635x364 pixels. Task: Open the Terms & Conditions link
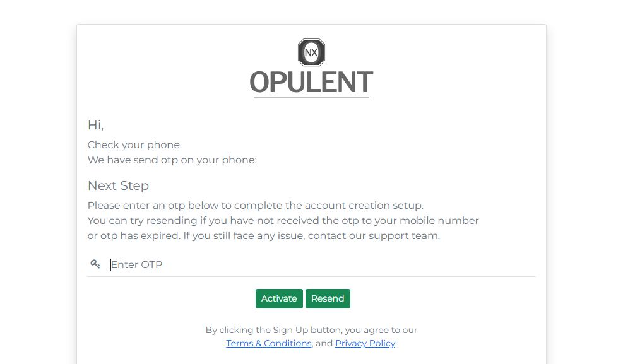pyautogui.click(x=268, y=343)
